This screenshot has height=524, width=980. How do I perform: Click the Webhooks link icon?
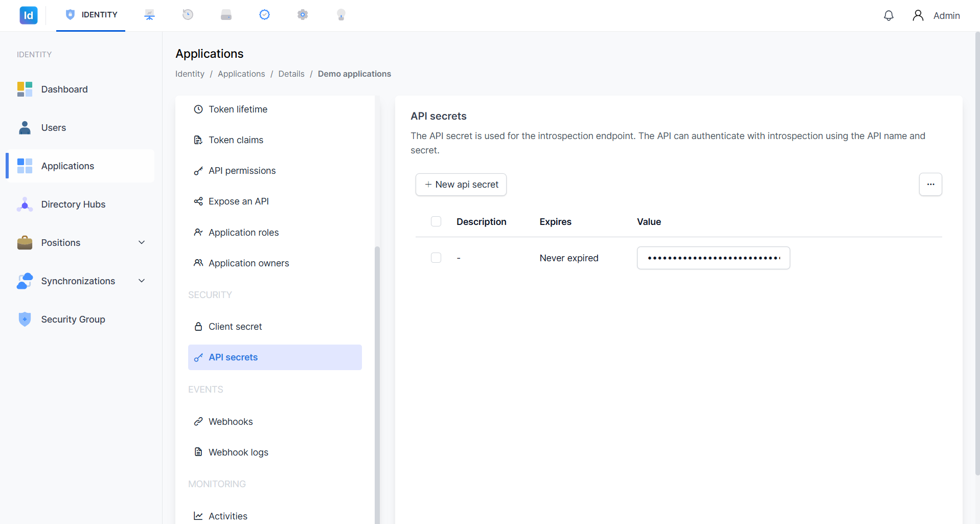(x=198, y=422)
